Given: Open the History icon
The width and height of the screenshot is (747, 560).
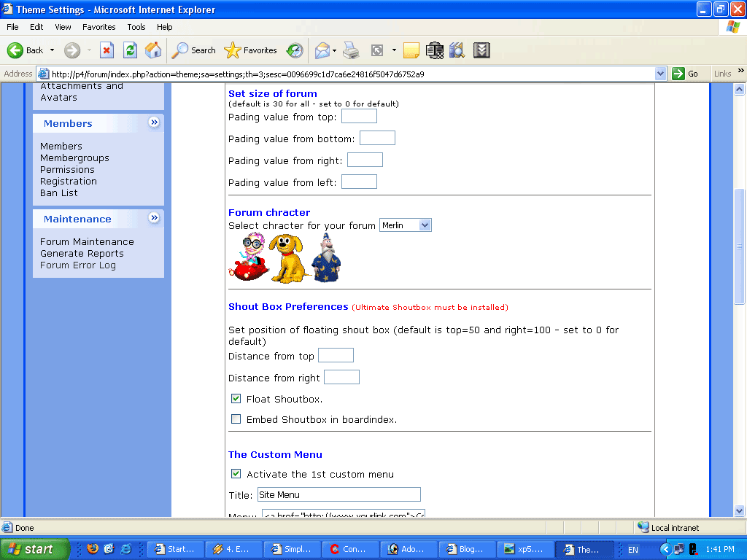Looking at the screenshot, I should [295, 50].
